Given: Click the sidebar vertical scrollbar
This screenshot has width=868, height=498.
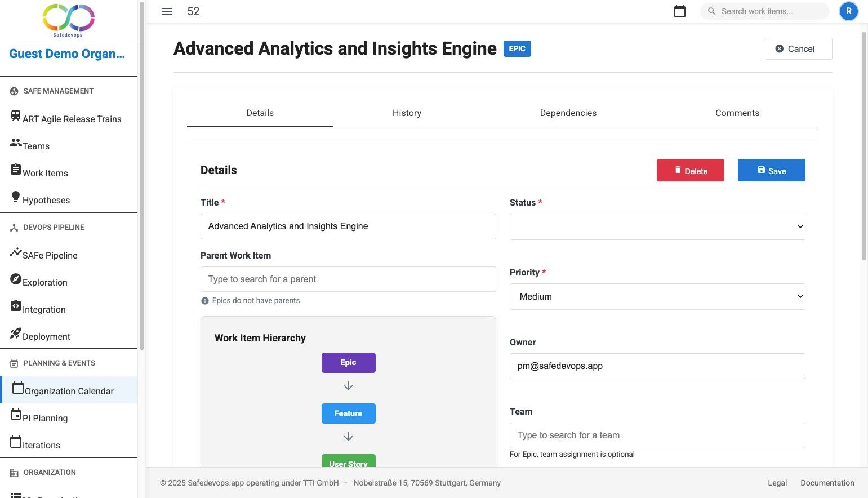Looking at the screenshot, I should click(142, 175).
